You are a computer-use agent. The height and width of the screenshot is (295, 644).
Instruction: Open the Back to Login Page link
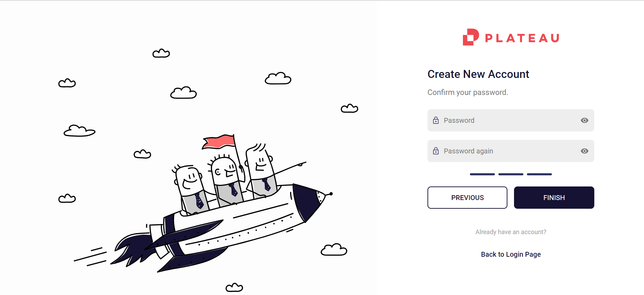click(x=511, y=254)
